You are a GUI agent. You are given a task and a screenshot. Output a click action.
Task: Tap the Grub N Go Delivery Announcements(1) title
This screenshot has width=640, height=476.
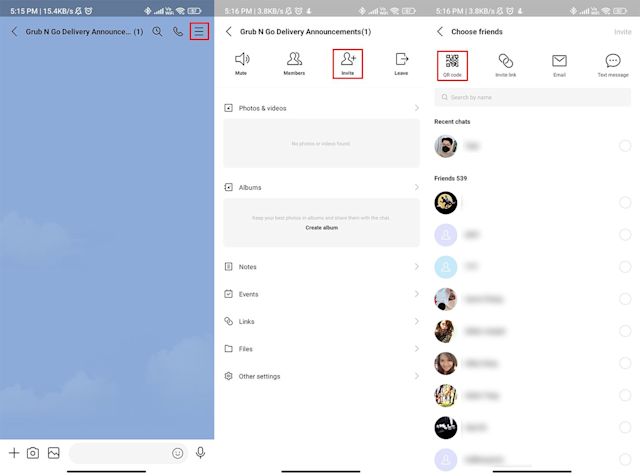[305, 31]
